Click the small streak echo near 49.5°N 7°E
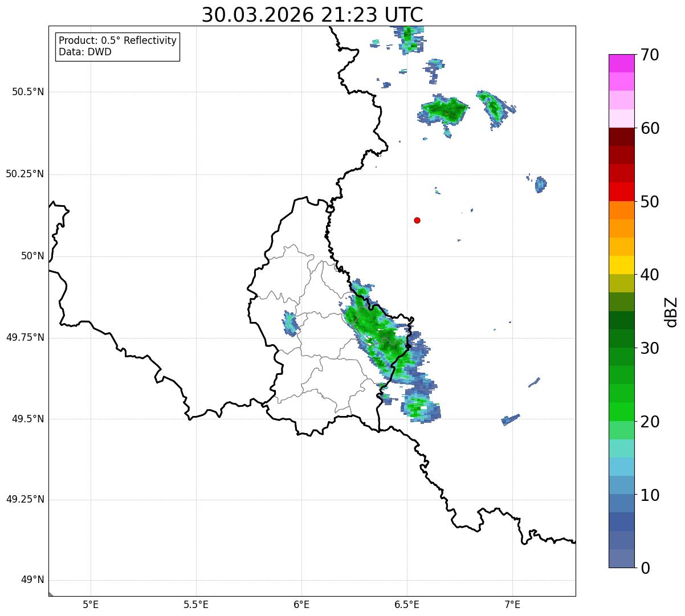 [510, 420]
